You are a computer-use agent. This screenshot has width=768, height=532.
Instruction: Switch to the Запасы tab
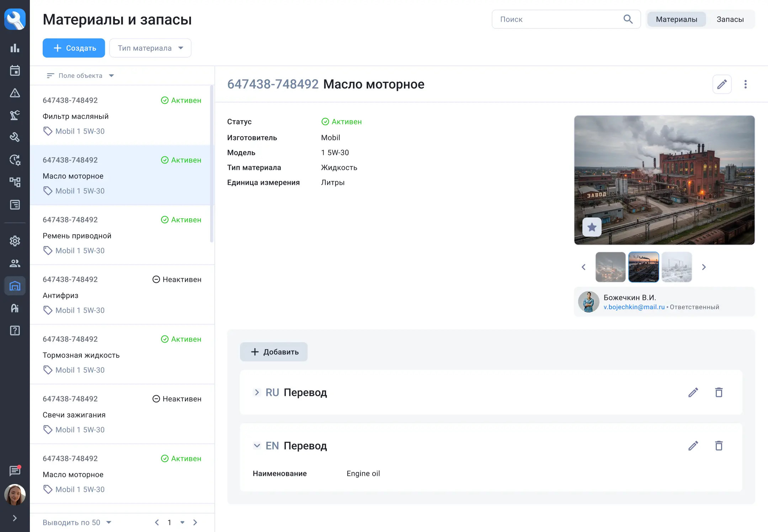pos(730,20)
